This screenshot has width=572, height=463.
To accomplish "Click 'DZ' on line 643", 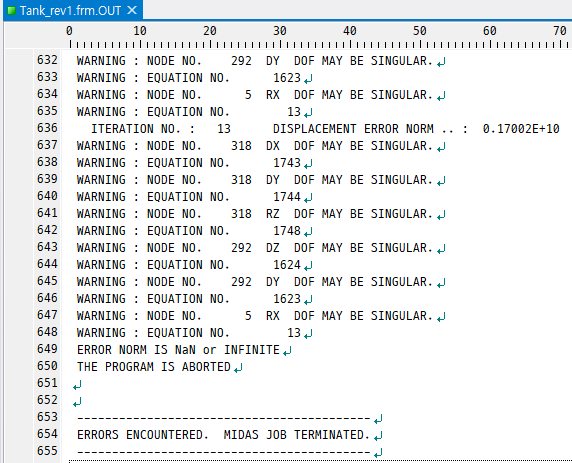I will click(273, 248).
